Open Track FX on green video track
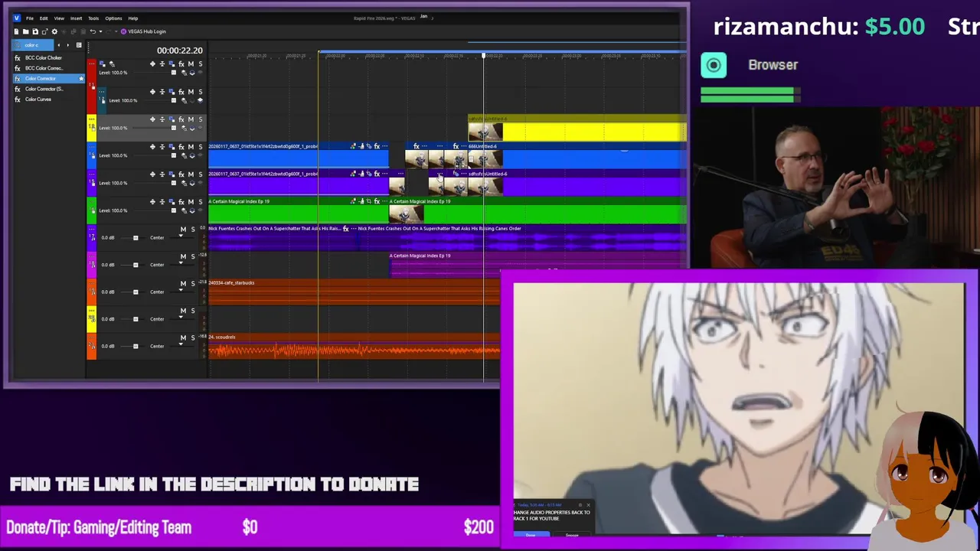This screenshot has width=980, height=551. [181, 202]
